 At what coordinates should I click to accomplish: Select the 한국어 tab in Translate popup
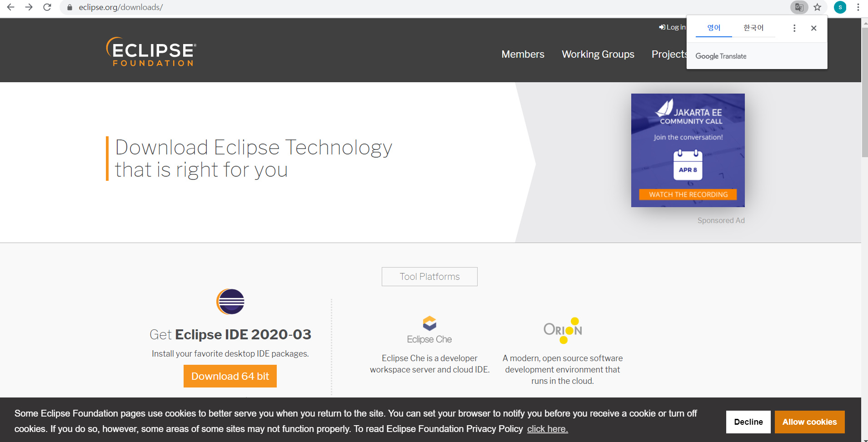(753, 28)
